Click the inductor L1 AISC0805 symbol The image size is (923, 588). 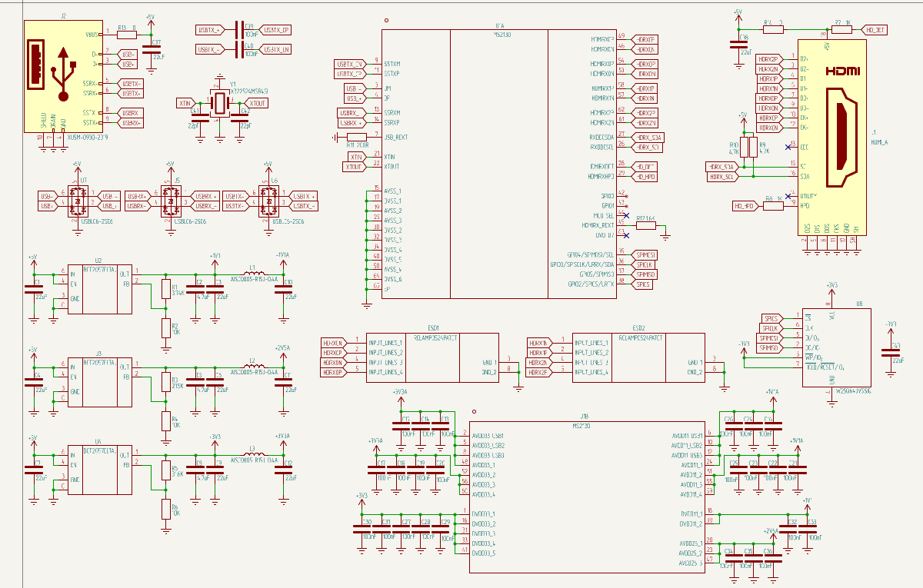tap(254, 274)
